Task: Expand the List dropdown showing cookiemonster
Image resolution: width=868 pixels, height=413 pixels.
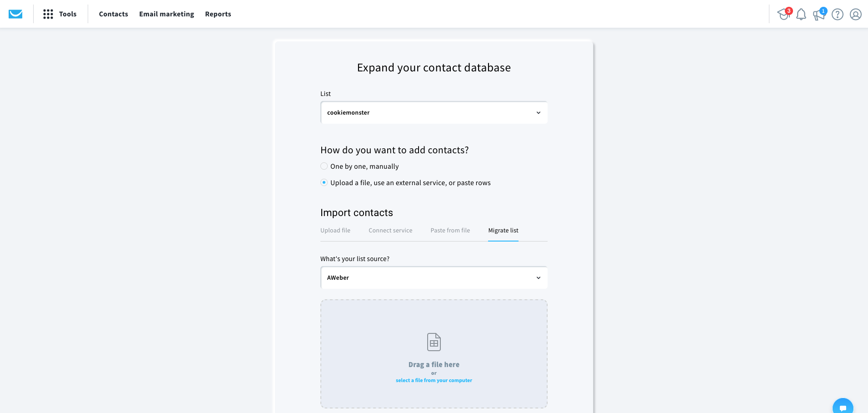Action: click(434, 113)
